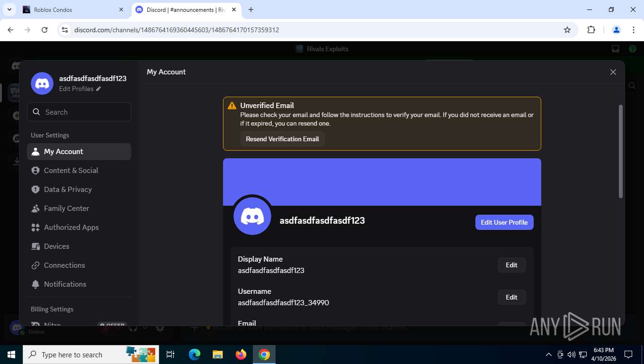Open Task View on the taskbar
This screenshot has width=644, height=364.
click(170, 355)
